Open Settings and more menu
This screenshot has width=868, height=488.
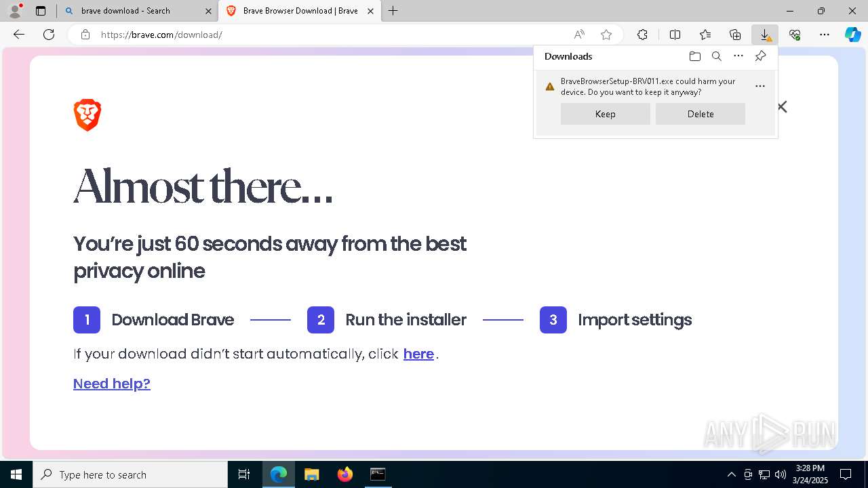(x=825, y=35)
